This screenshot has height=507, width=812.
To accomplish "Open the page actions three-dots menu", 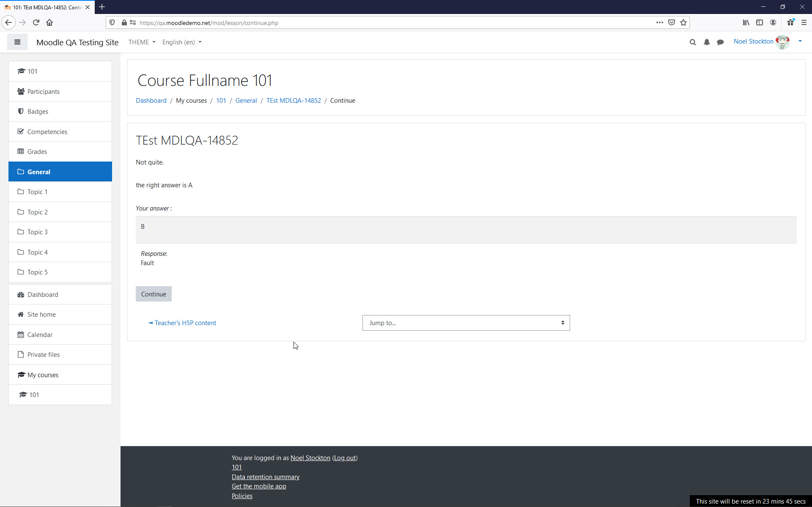I will pyautogui.click(x=659, y=22).
